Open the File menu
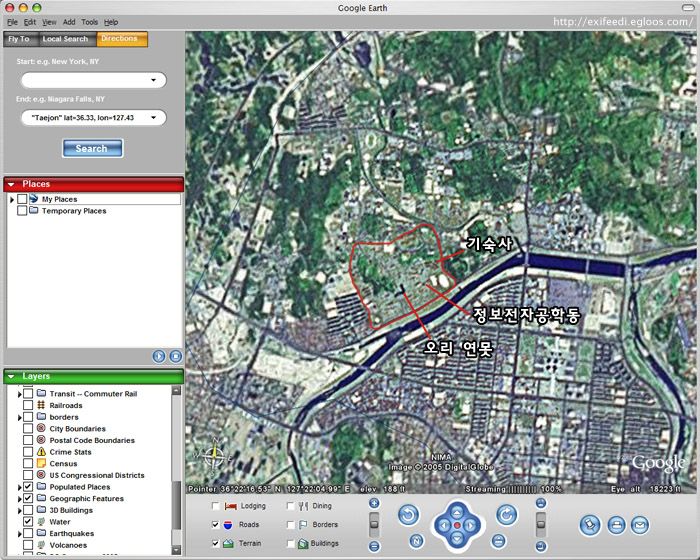The image size is (700, 560). (12, 22)
